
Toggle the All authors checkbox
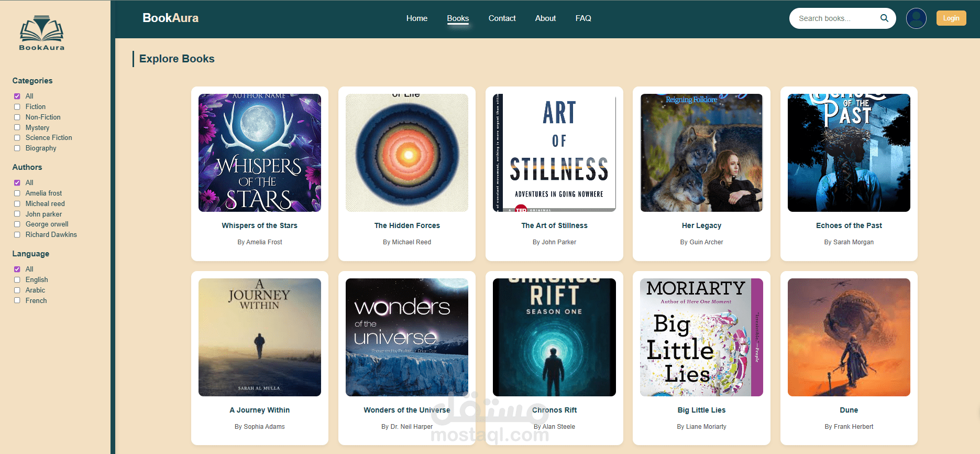tap(17, 183)
